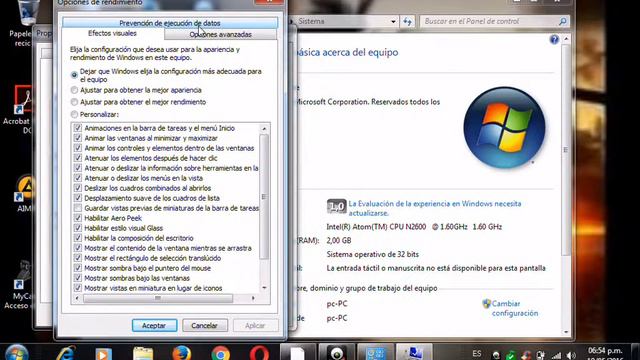Click the refresh arrows button in address bar

407,21
